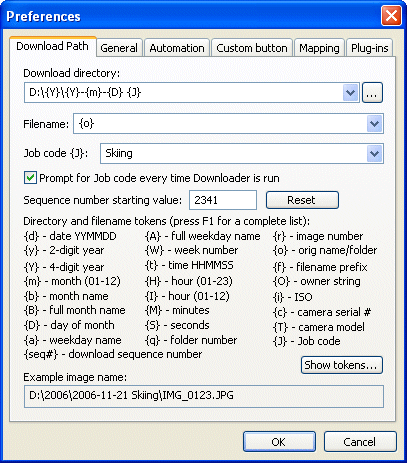The image size is (407, 463).
Task: Open the Plug-ins tab
Action: point(370,48)
